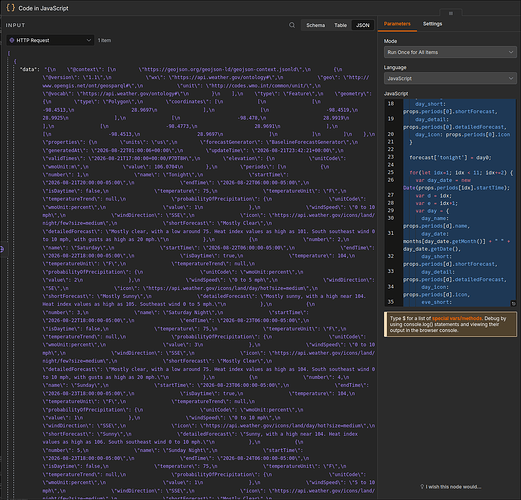Click the drag handle above Parameters panel
This screenshot has width=521, height=500.
click(x=451, y=13)
